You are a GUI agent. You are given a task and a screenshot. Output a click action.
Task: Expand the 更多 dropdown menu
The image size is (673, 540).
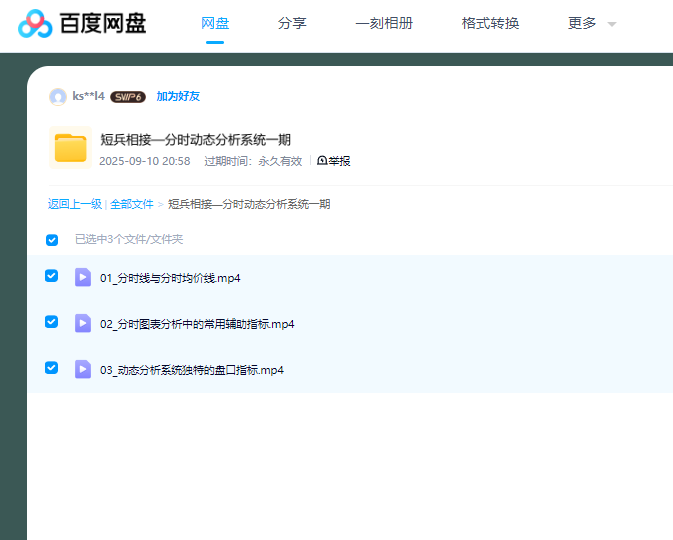pos(591,23)
